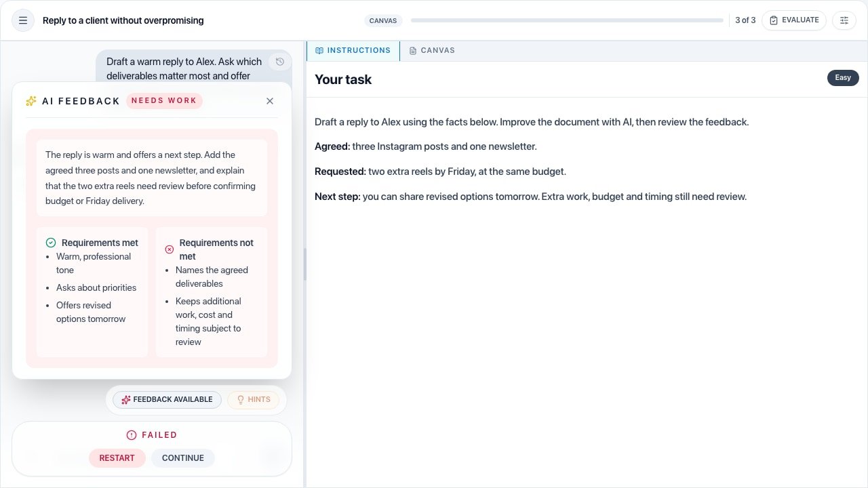Click the sparkle icon beside AI Feedback
Screen dimensions: 868x488
tap(31, 101)
